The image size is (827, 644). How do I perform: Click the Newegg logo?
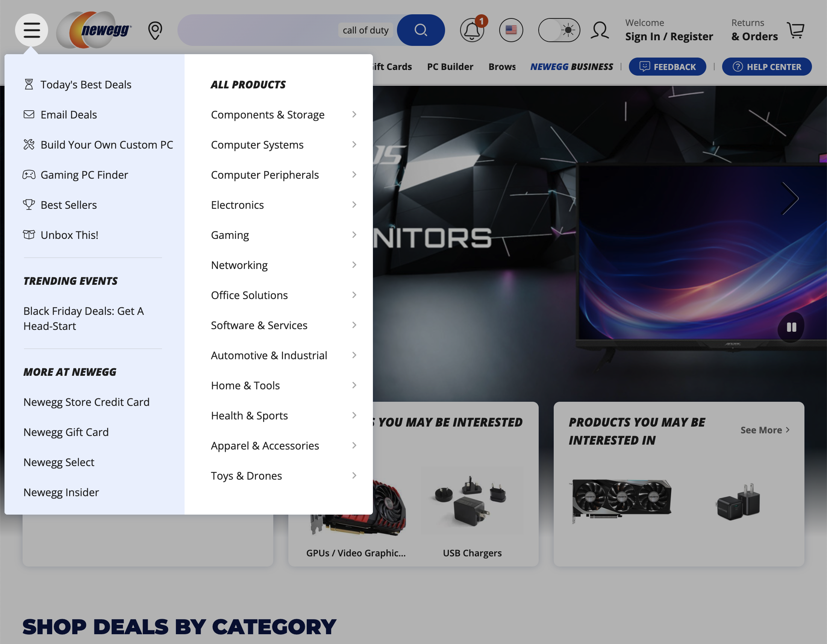[94, 30]
